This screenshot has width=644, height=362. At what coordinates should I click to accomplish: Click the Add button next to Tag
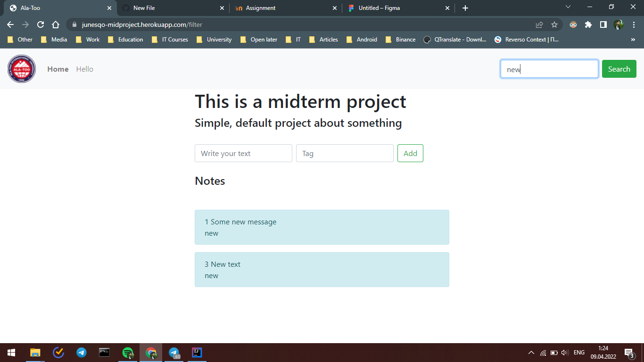pos(410,153)
